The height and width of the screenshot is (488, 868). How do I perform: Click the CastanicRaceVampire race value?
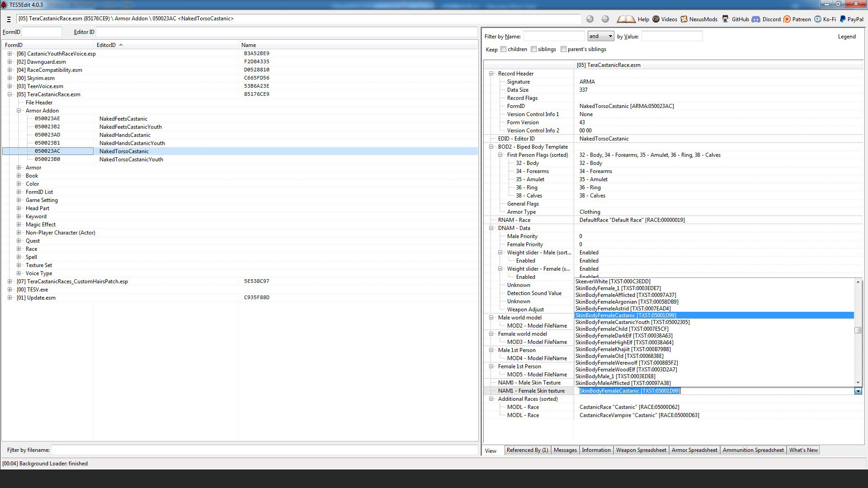(x=639, y=415)
